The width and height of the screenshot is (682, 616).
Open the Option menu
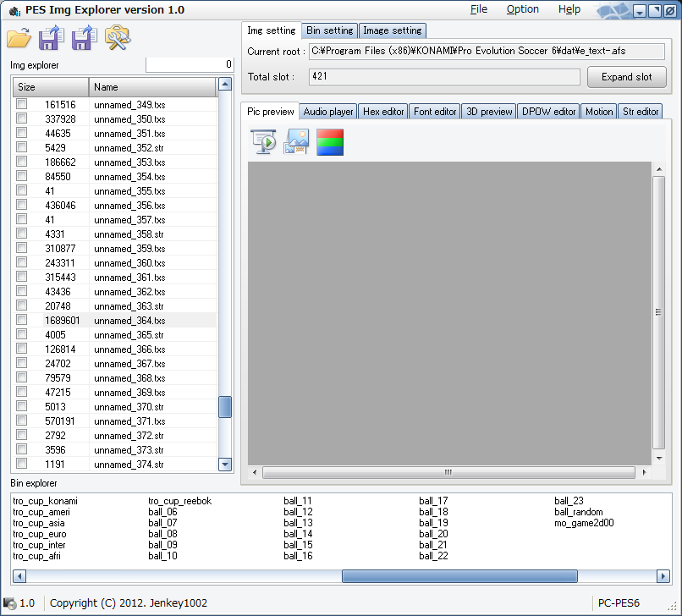[x=522, y=9]
